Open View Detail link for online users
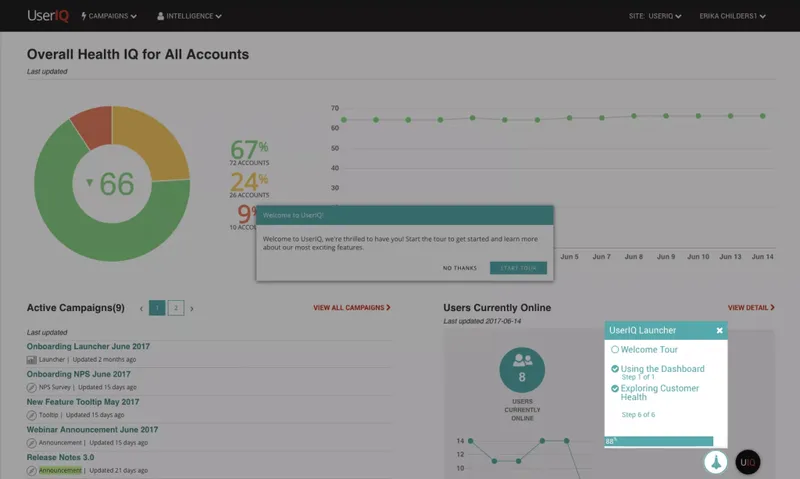Screen dimensions: 800x479 coord(751,308)
